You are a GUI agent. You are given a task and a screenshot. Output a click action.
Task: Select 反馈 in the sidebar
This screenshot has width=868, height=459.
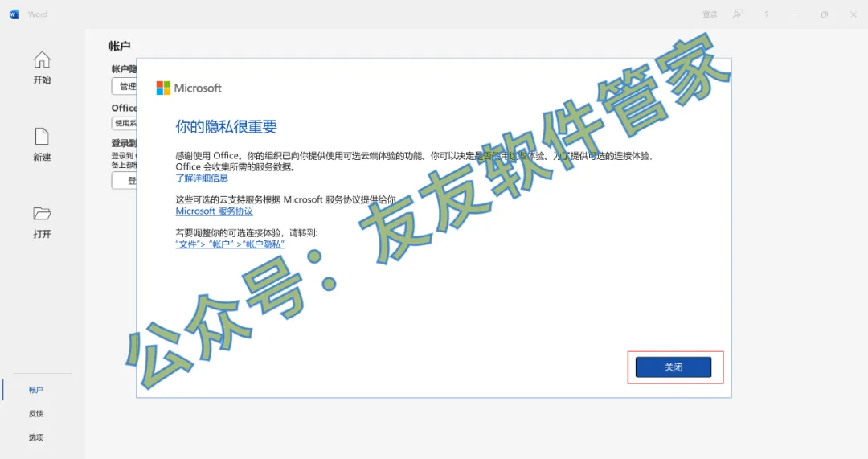coord(36,414)
